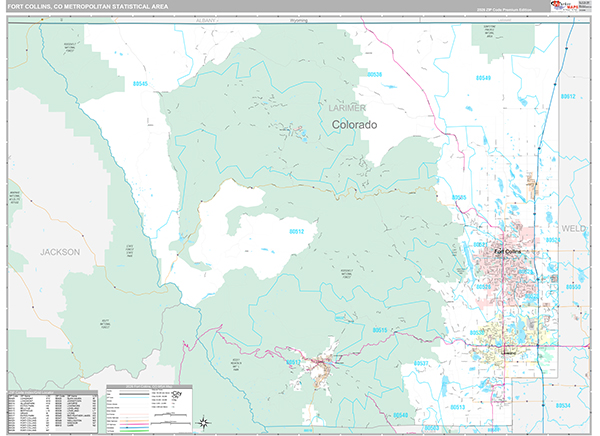The height and width of the screenshot is (436, 600).
Task: Click the Fort Collins metropolitan area title
Action: 85,6
